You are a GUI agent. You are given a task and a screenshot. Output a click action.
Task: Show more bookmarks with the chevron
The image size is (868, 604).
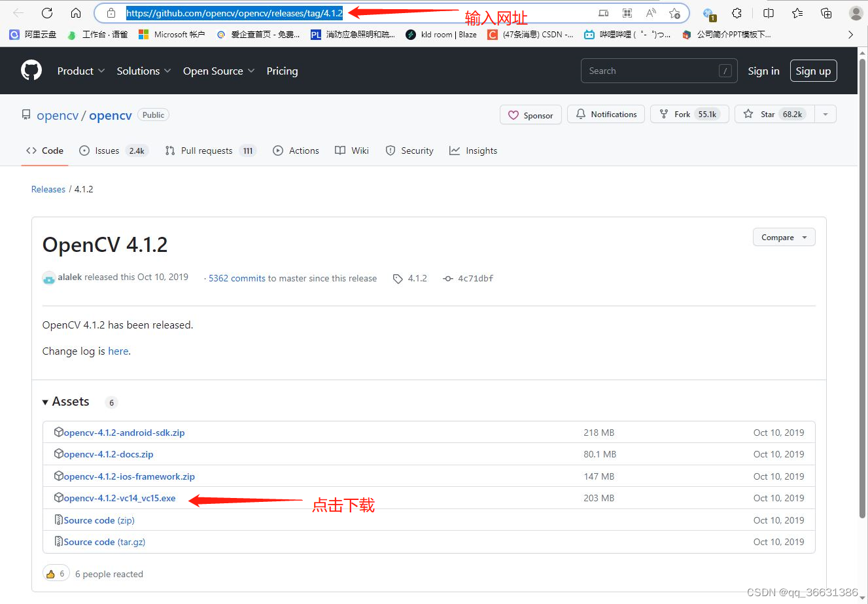(x=850, y=35)
